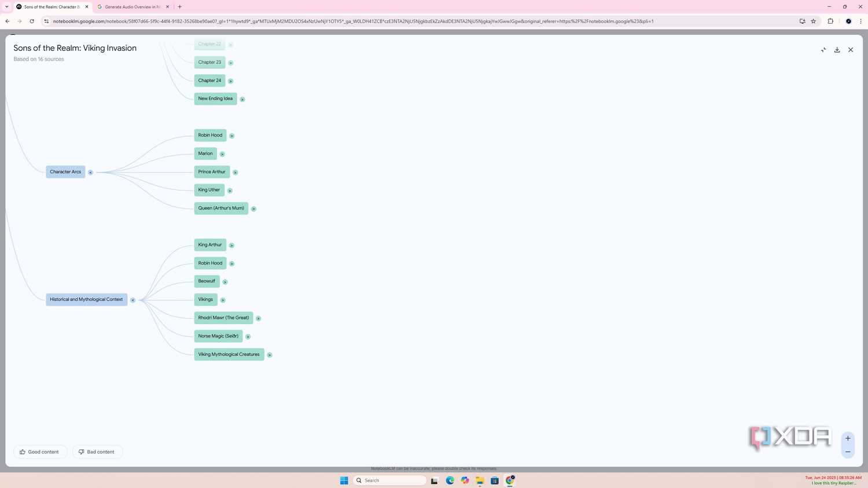Select the Prince Arthur node label
The image size is (868, 488).
[x=212, y=172]
